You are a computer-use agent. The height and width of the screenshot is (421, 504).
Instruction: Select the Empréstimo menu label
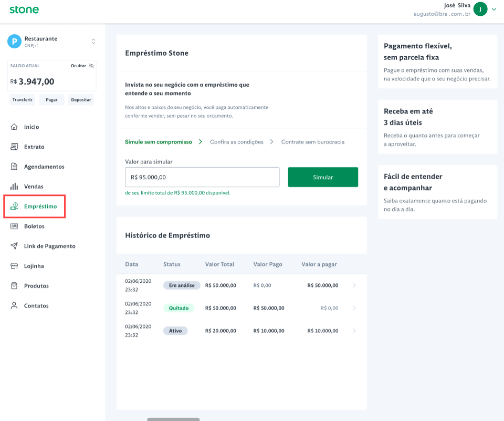(x=40, y=207)
